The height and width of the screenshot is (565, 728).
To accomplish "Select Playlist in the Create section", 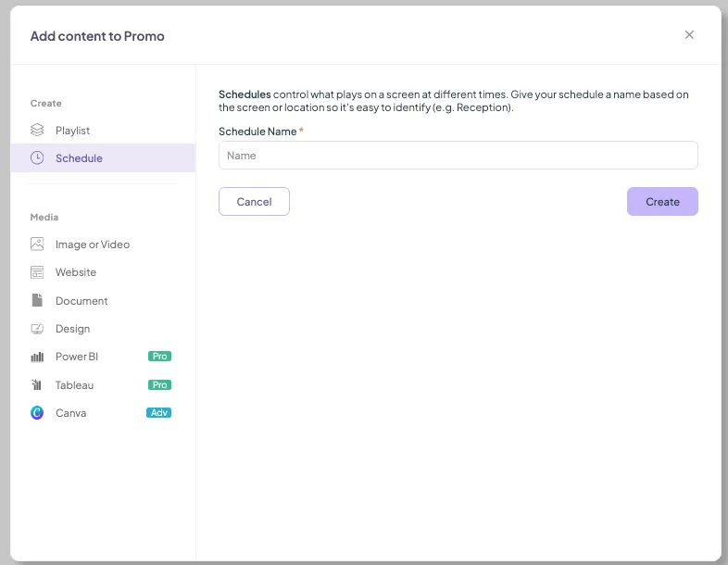I will pos(103,131).
